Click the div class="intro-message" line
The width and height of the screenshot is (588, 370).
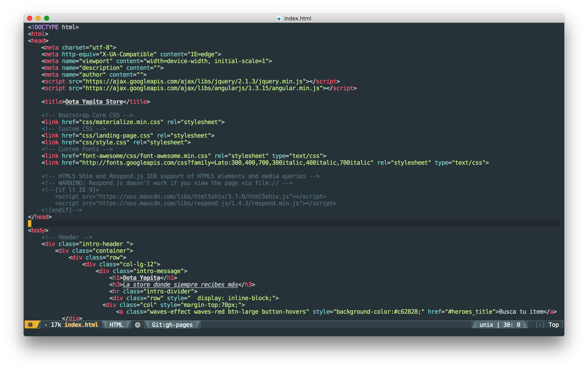click(x=141, y=271)
